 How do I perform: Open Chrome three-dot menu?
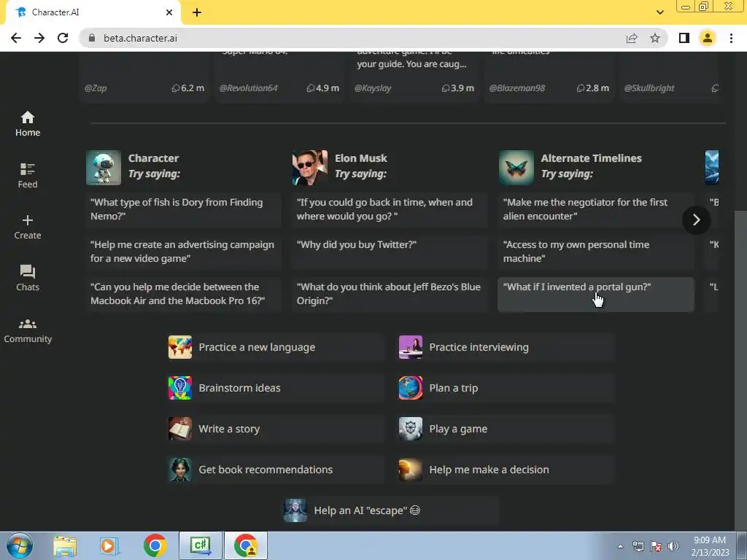pyautogui.click(x=731, y=38)
